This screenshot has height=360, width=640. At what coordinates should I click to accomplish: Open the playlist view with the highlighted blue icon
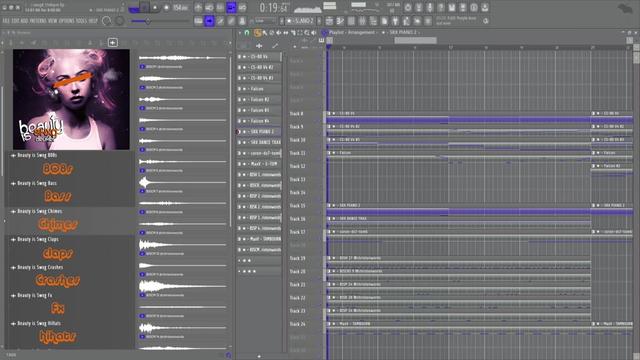[x=209, y=21]
